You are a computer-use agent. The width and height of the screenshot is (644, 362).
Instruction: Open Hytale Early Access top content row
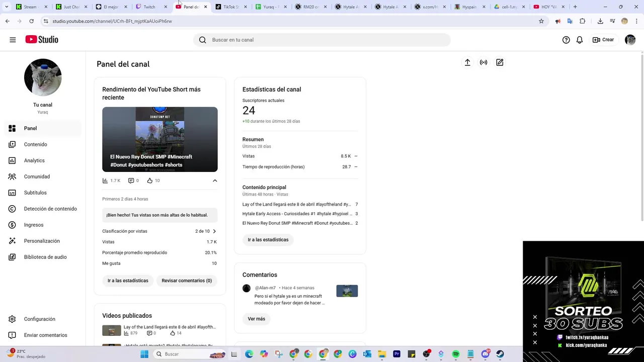tap(300, 214)
